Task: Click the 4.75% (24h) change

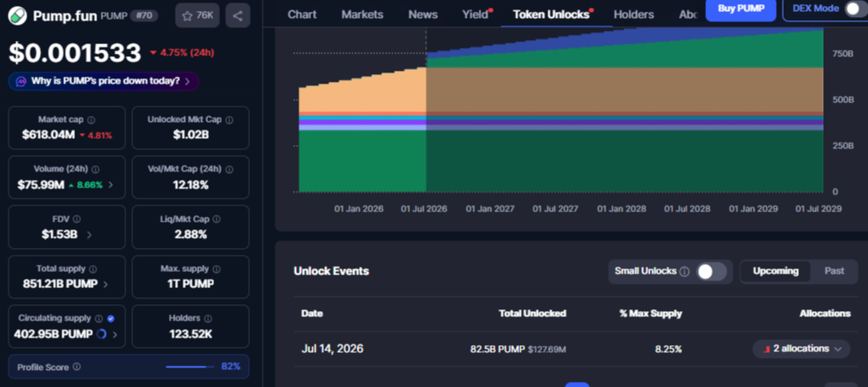Action: [x=182, y=53]
